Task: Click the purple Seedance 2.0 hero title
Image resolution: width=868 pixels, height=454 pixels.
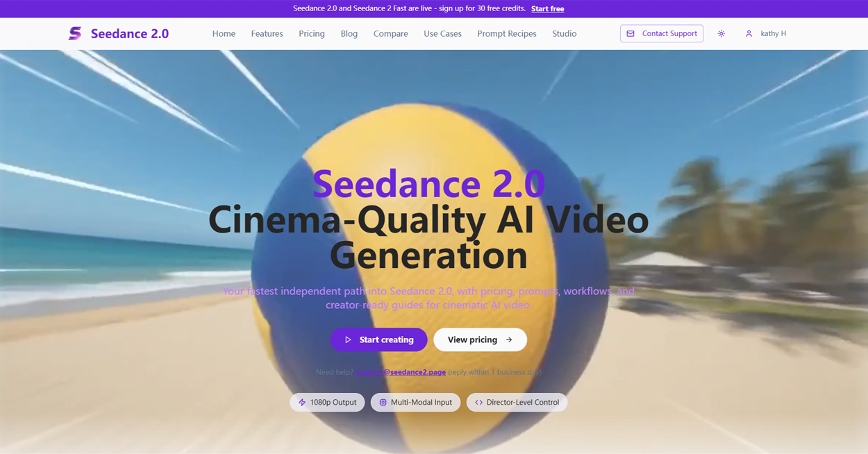Action: coord(428,183)
